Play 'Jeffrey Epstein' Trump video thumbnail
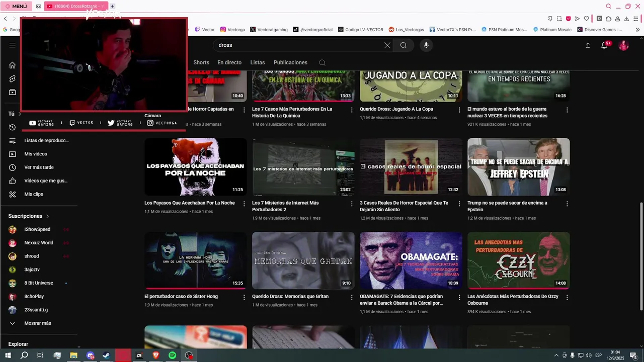This screenshot has height=362, width=644. 519,167
